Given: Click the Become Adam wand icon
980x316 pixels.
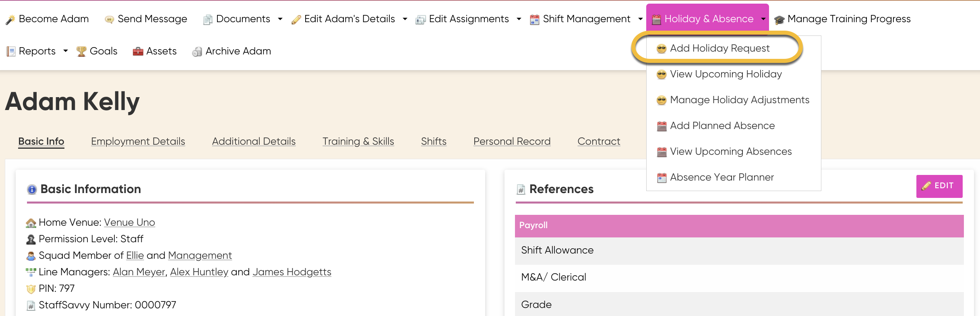Looking at the screenshot, I should click(x=10, y=19).
